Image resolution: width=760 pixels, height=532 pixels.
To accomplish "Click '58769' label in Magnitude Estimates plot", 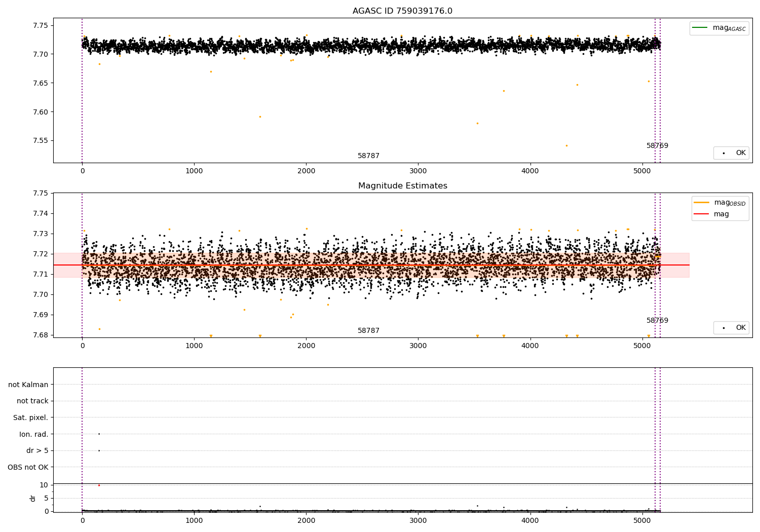I will click(x=657, y=321).
